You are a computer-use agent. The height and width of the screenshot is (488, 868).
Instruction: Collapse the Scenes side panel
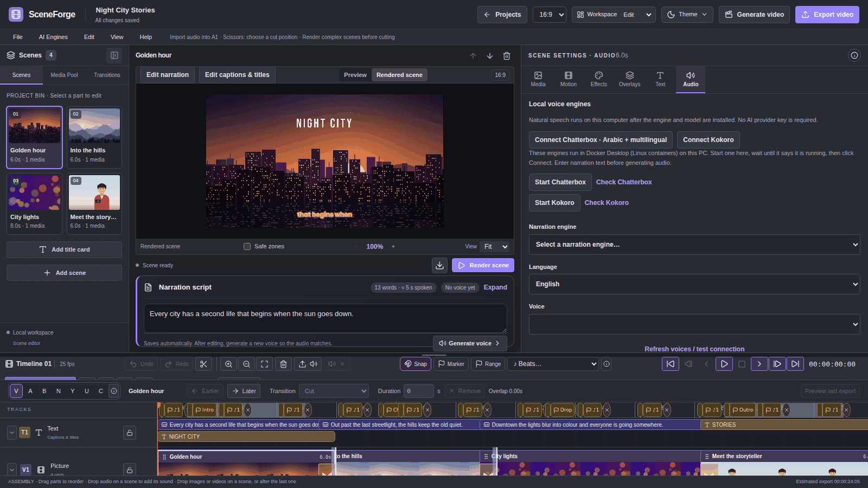point(114,55)
